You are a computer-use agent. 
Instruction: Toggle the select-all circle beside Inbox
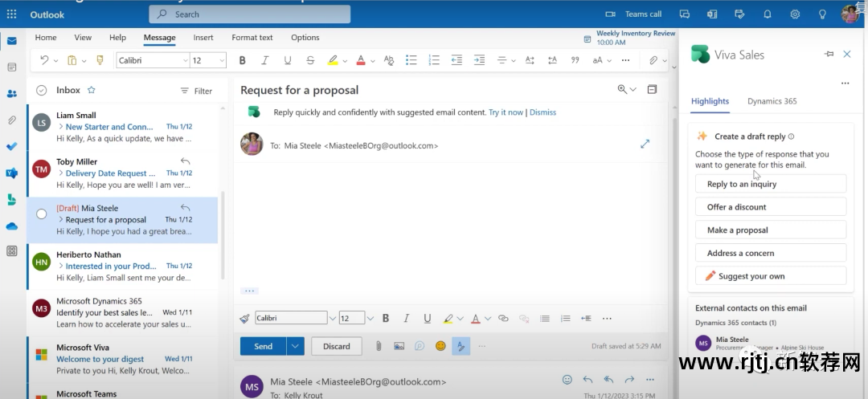(x=42, y=91)
